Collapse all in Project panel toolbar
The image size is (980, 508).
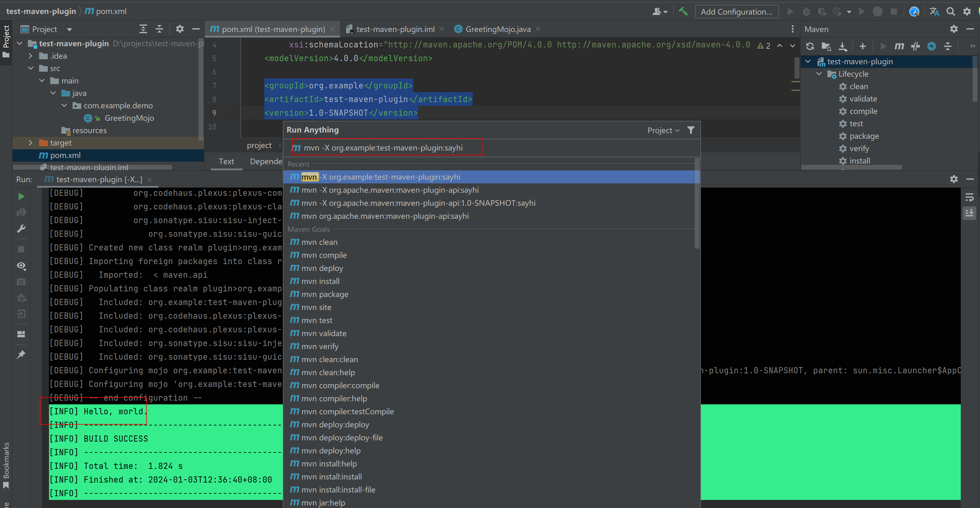coord(159,29)
